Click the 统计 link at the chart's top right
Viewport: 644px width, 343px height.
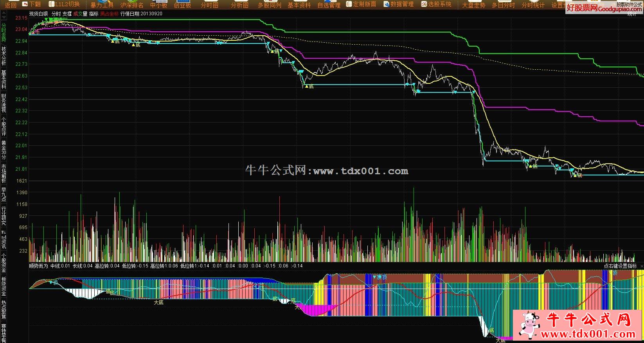[631, 14]
